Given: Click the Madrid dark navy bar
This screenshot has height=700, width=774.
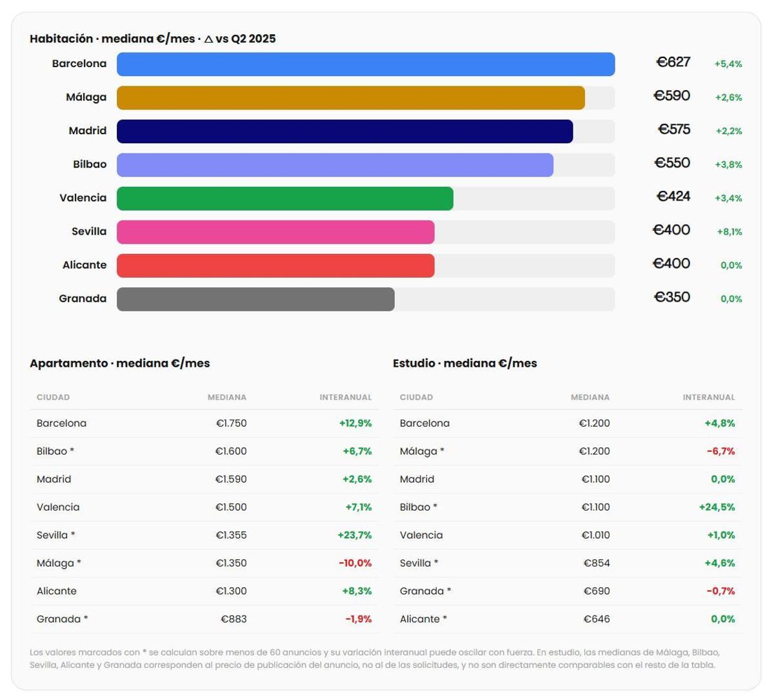Looking at the screenshot, I should pyautogui.click(x=345, y=131).
